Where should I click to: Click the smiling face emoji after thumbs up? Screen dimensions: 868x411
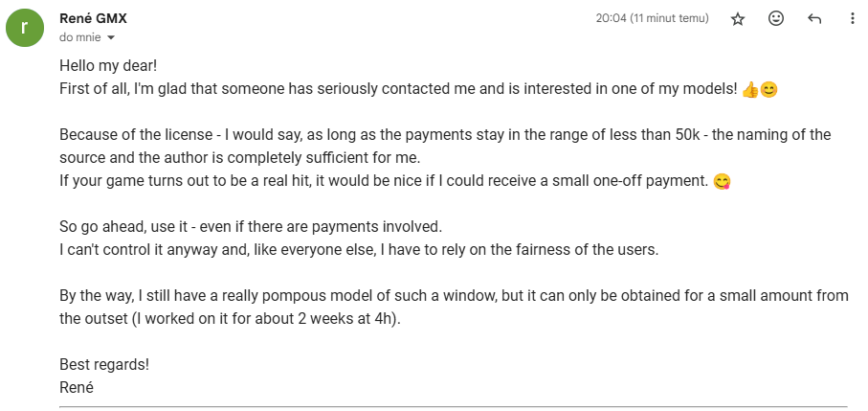(x=768, y=90)
